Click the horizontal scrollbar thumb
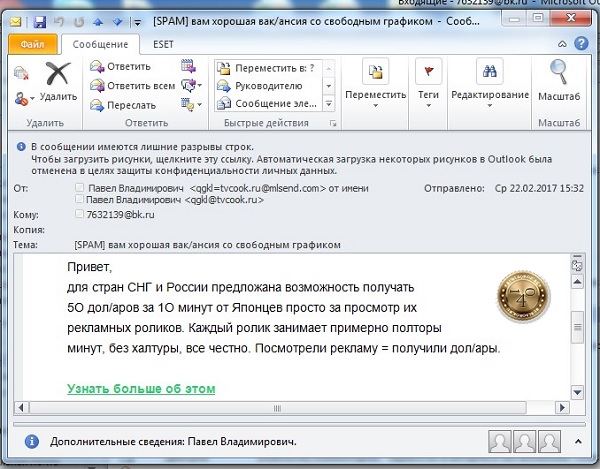Viewport: 600px width, 469px height. (278, 408)
